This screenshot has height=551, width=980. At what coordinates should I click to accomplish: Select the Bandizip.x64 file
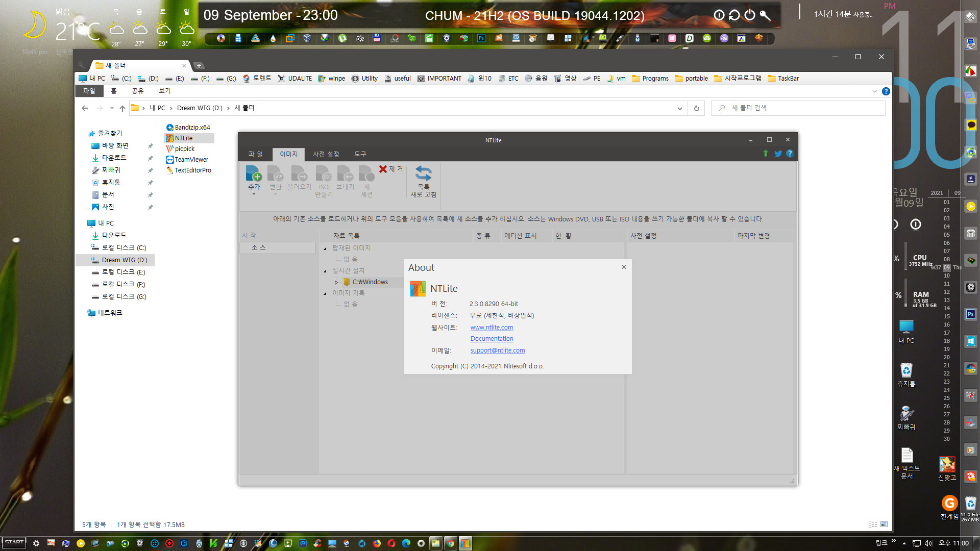(x=188, y=128)
